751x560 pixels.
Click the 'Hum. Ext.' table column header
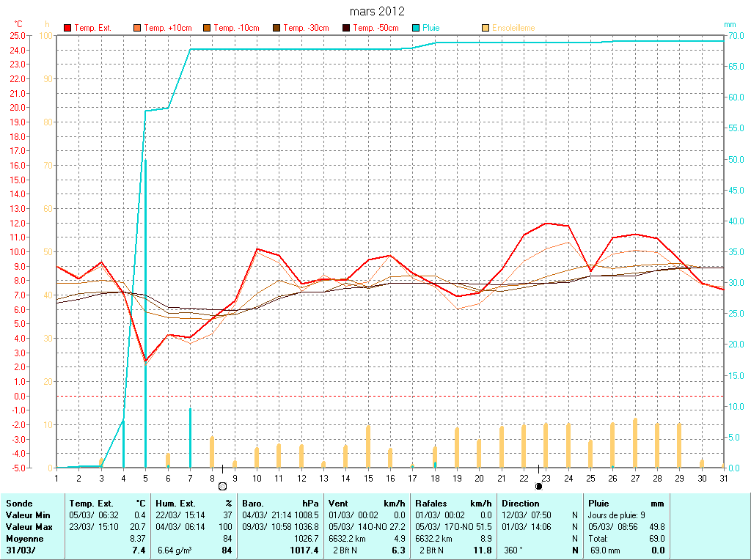pyautogui.click(x=177, y=504)
